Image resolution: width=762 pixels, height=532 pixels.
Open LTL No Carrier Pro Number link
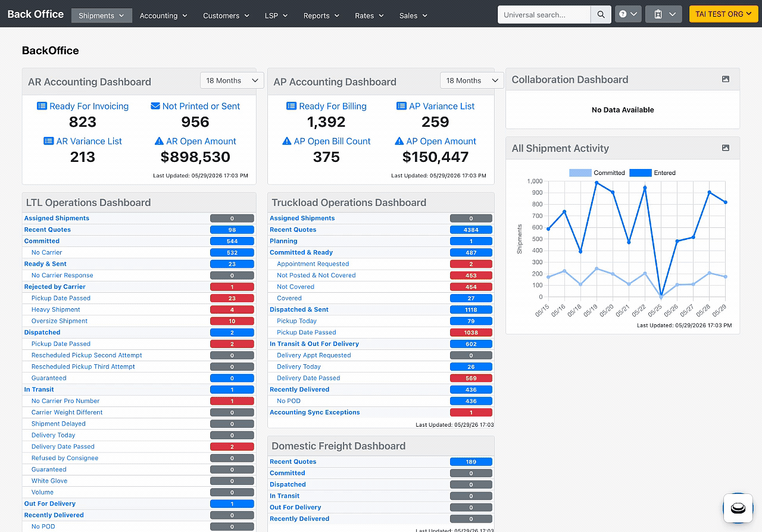[65, 401]
